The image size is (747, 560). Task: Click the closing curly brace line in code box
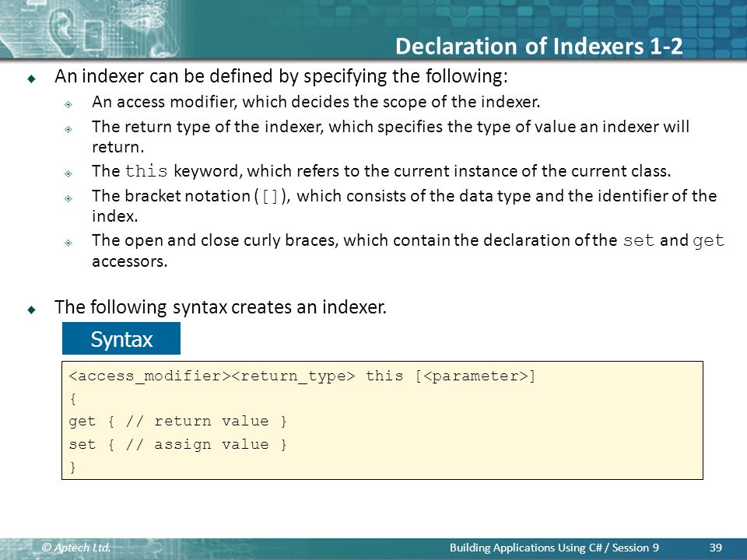[73, 467]
